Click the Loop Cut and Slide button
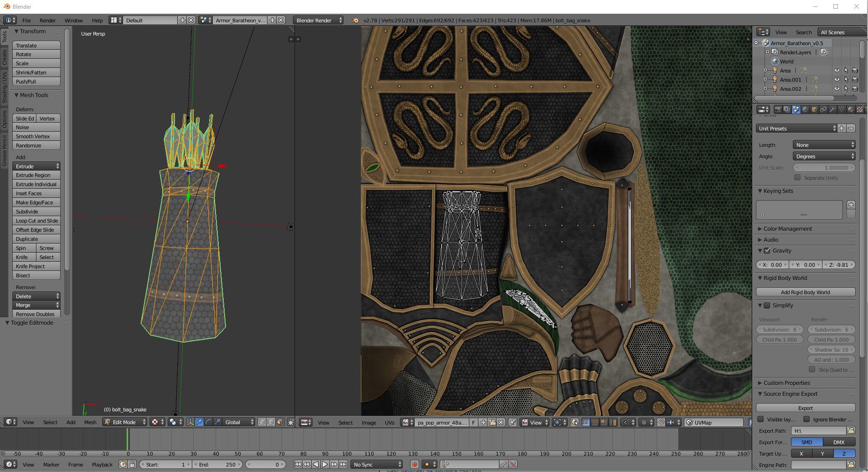868x472 pixels. pos(36,221)
